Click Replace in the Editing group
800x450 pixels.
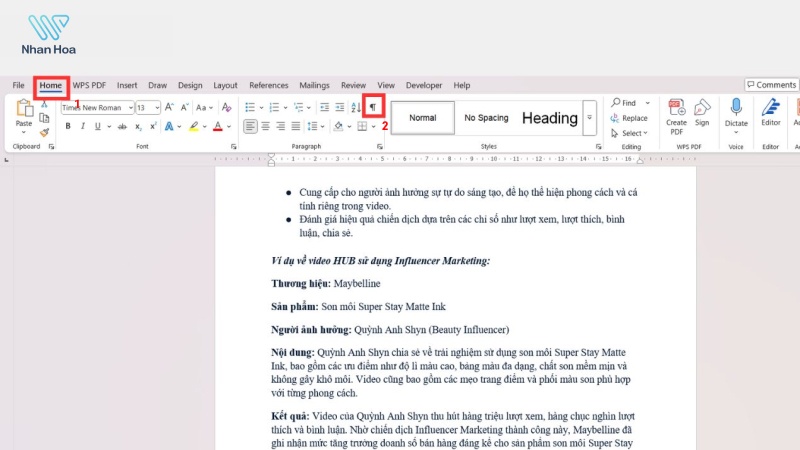tap(629, 118)
